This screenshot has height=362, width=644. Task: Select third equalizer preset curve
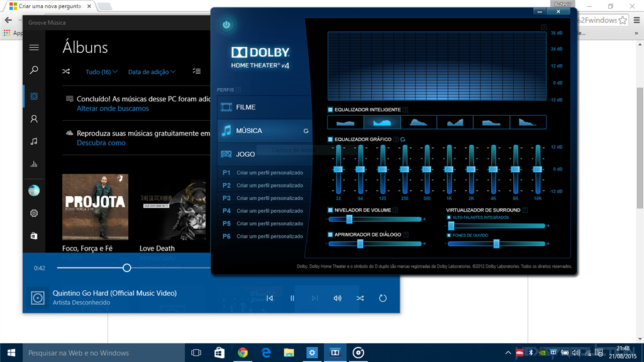click(418, 122)
